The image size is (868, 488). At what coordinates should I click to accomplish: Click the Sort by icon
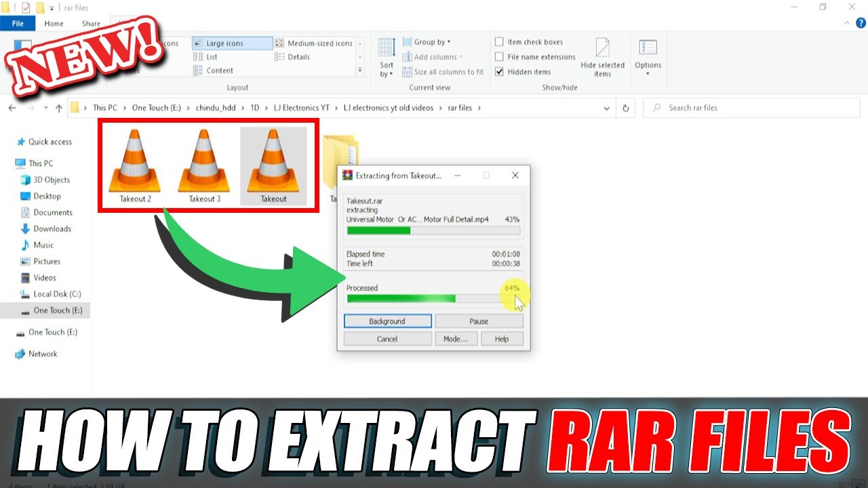tap(387, 47)
